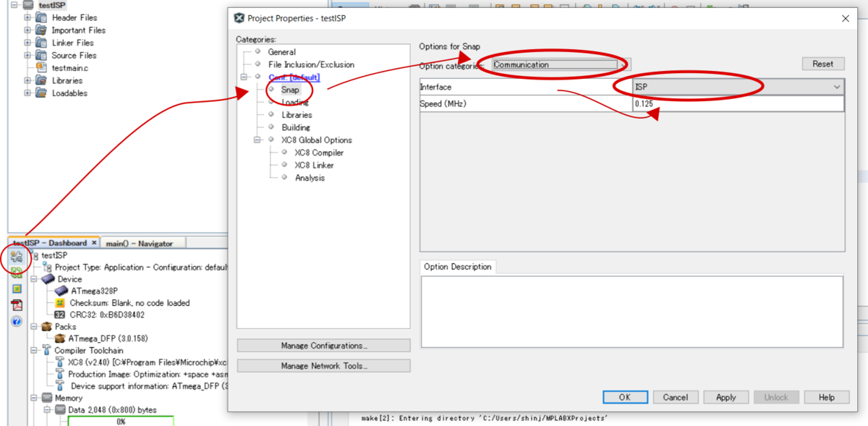Click the Compiler Toolchain hammer icon

(x=48, y=351)
